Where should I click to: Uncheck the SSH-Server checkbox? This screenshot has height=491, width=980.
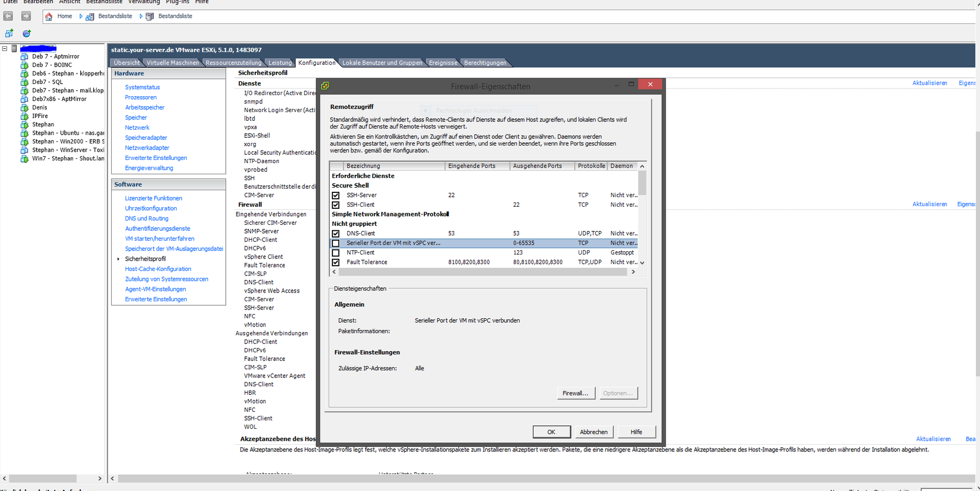point(336,195)
